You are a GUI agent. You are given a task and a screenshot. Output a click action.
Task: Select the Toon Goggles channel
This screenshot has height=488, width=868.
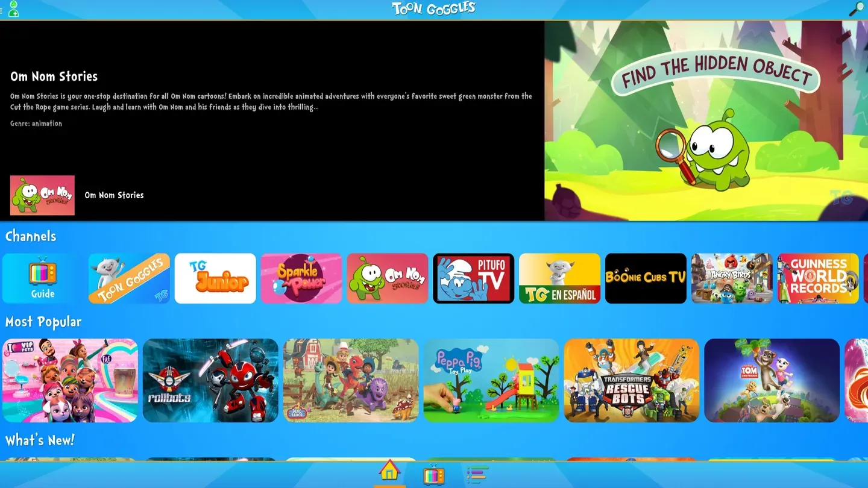pyautogui.click(x=129, y=278)
